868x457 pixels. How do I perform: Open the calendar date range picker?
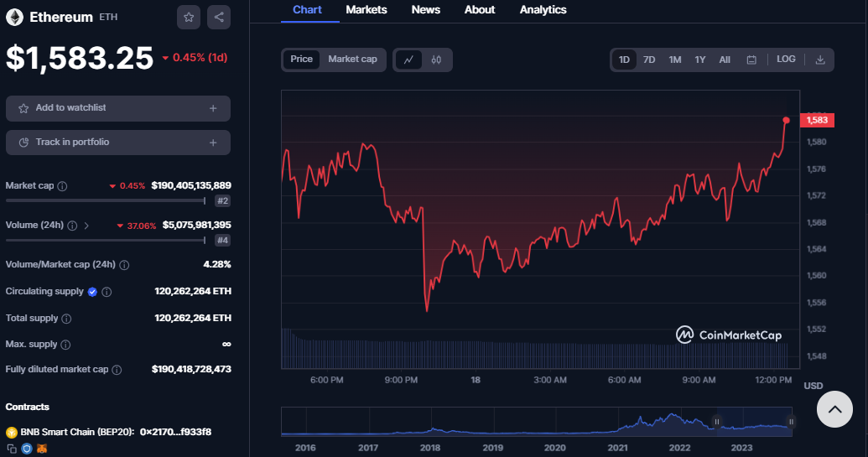pyautogui.click(x=751, y=60)
